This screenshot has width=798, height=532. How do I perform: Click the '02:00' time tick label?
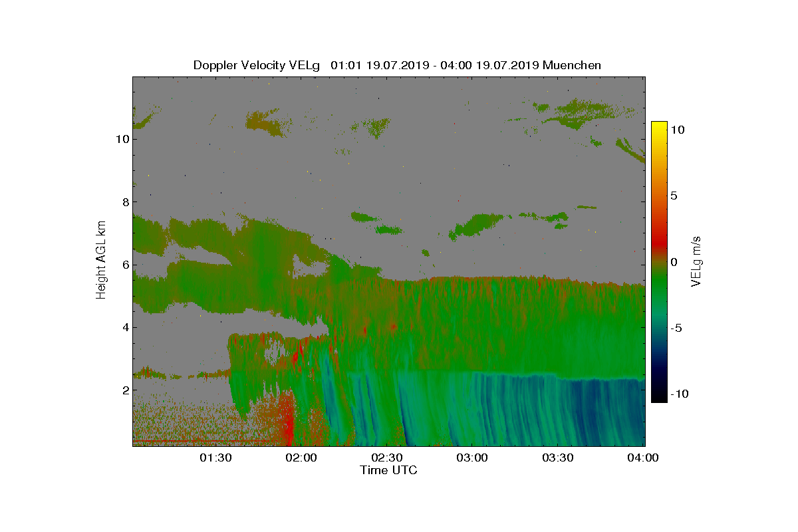point(302,458)
